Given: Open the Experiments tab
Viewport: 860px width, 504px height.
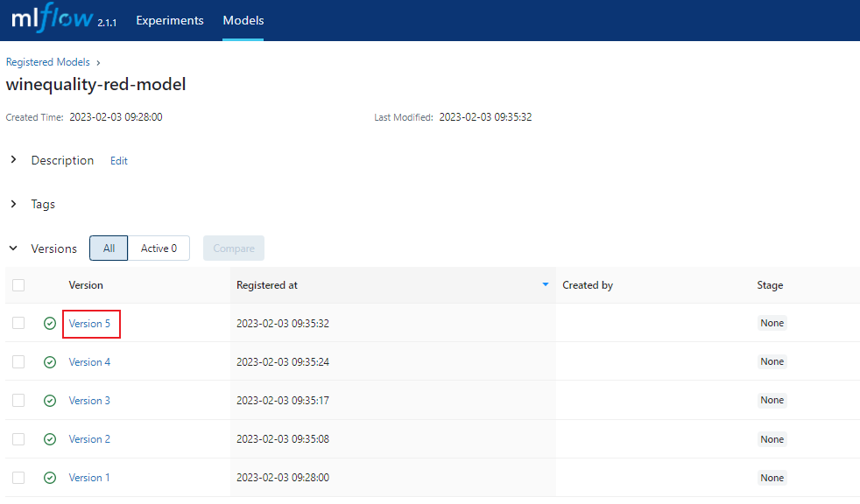Looking at the screenshot, I should click(169, 20).
